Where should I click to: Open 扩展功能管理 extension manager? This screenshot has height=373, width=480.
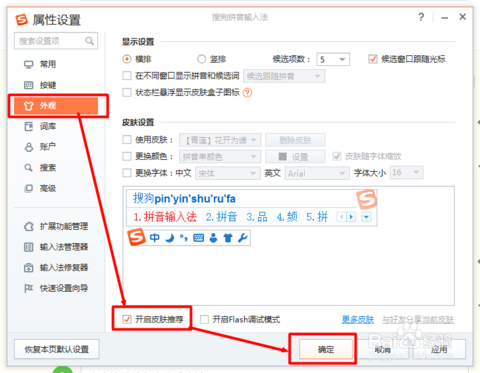click(x=56, y=226)
